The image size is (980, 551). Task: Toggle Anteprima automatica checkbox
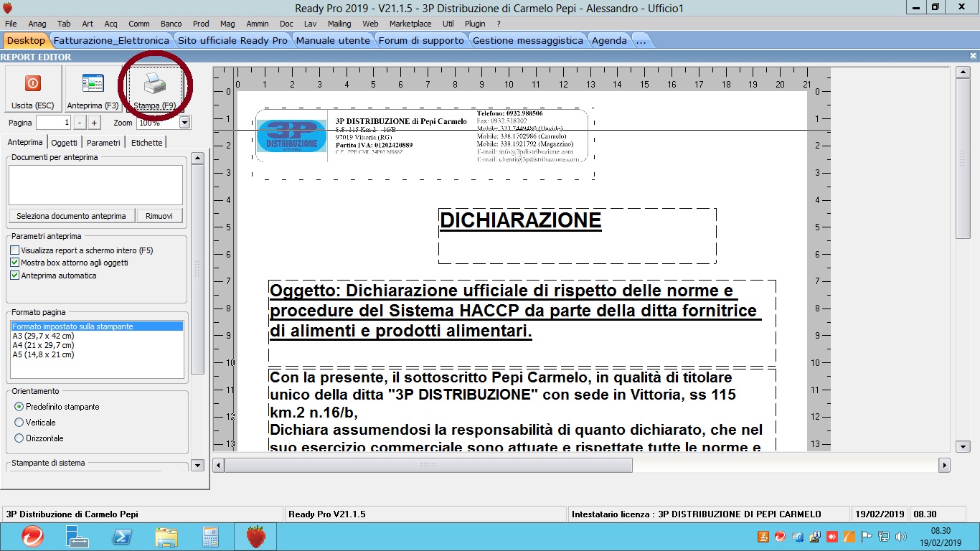[15, 275]
